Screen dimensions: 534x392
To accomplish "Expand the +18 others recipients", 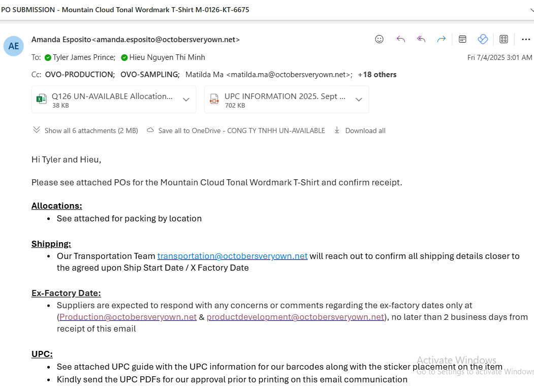I will (377, 75).
